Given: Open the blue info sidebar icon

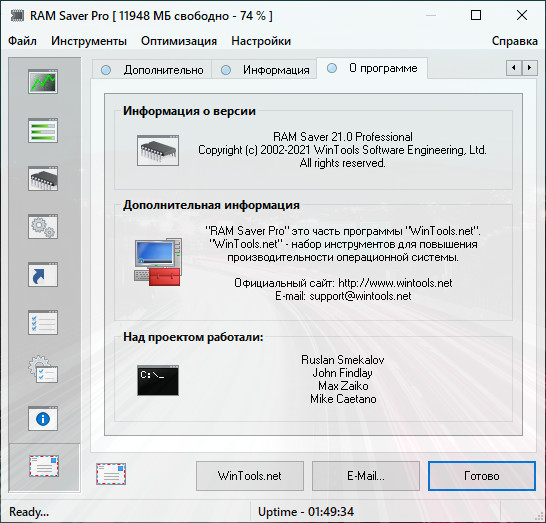Looking at the screenshot, I should click(x=43, y=419).
